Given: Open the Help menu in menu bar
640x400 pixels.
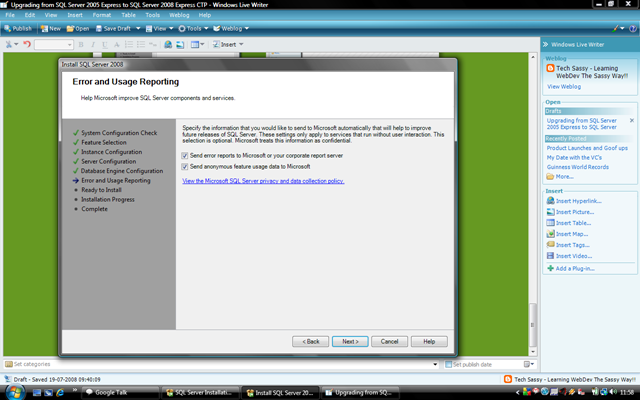Looking at the screenshot, I should tap(204, 15).
